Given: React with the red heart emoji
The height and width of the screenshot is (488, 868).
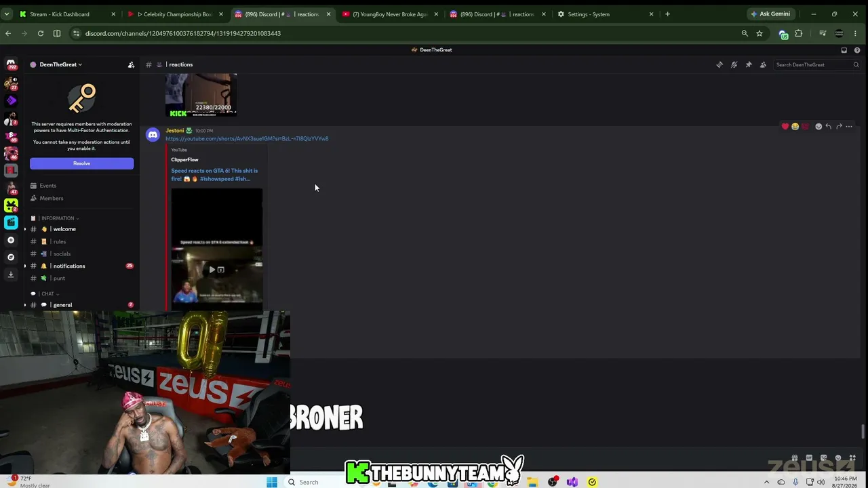Looking at the screenshot, I should click(785, 127).
